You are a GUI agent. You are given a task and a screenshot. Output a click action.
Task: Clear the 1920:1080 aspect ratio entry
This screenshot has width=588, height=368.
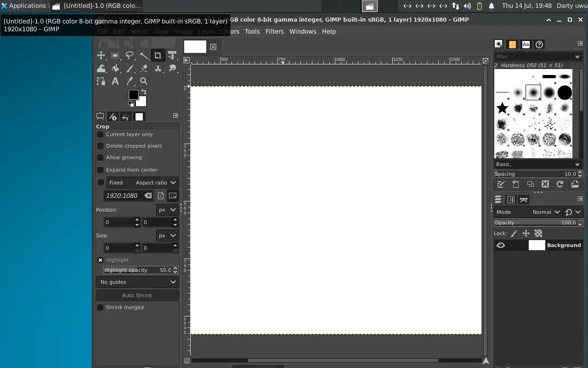pyautogui.click(x=148, y=195)
